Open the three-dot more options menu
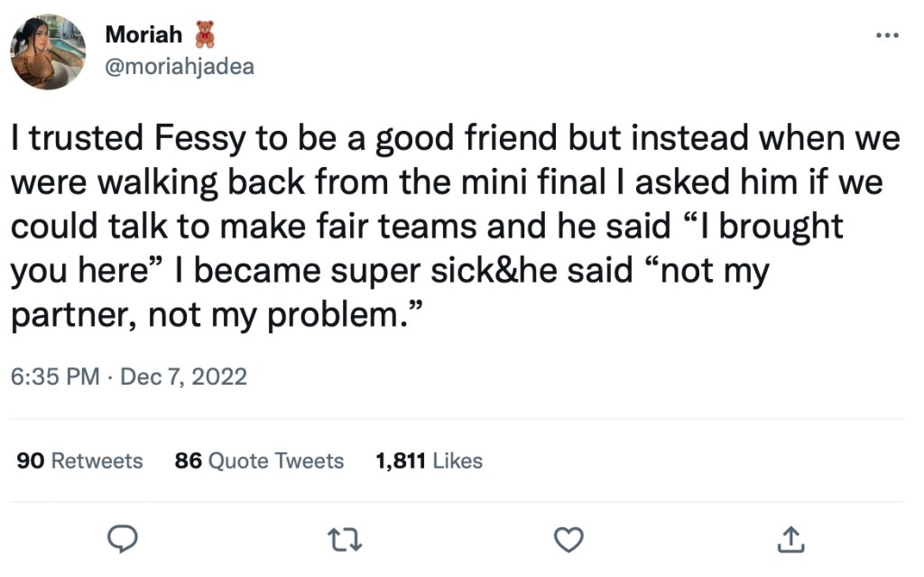Screen dimensions: 924x577 (887, 35)
